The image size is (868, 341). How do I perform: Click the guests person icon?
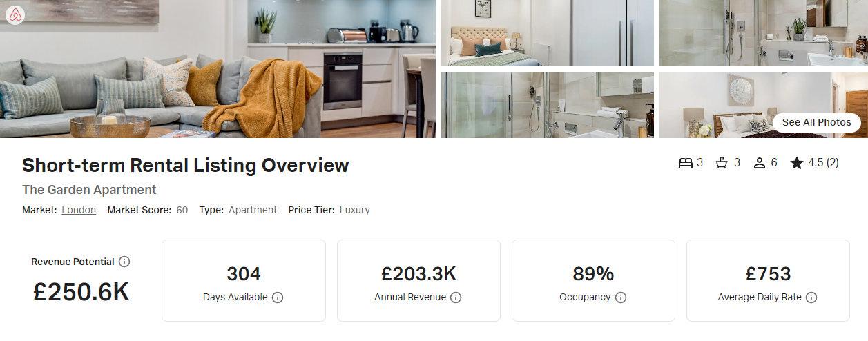point(760,163)
